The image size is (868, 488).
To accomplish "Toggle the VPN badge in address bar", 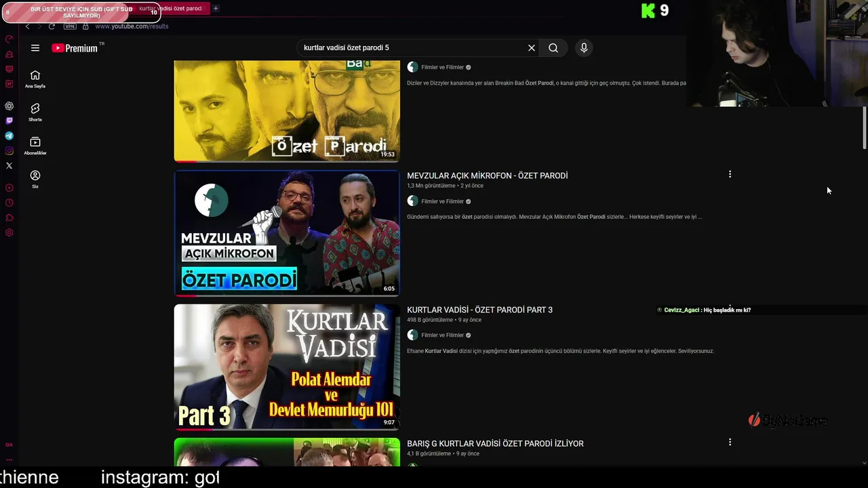I will click(x=70, y=26).
